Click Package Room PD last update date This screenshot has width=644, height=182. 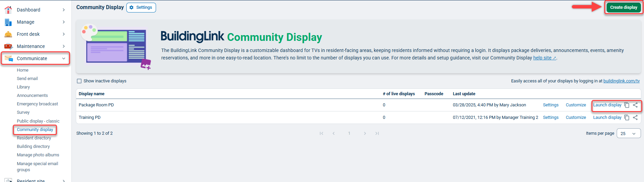pyautogui.click(x=489, y=105)
